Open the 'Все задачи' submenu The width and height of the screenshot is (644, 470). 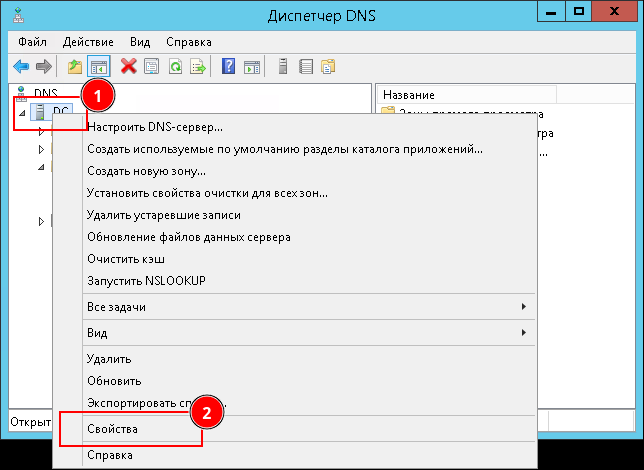pos(116,307)
